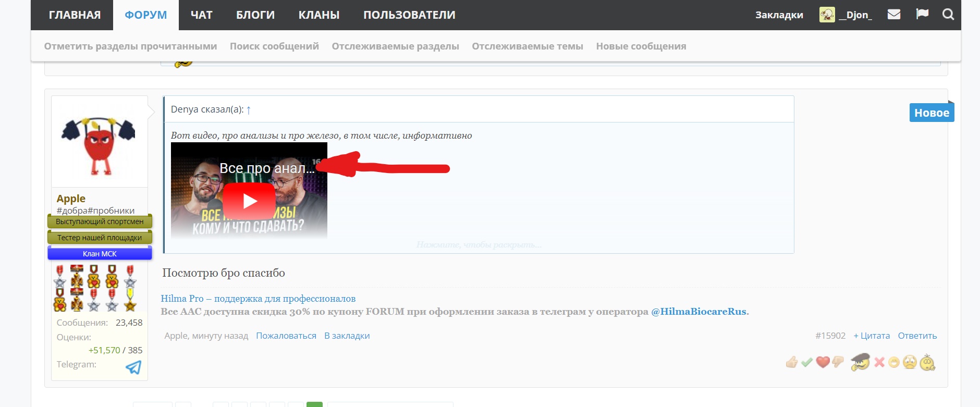Add the post to bookmarks via В закладки

[347, 336]
